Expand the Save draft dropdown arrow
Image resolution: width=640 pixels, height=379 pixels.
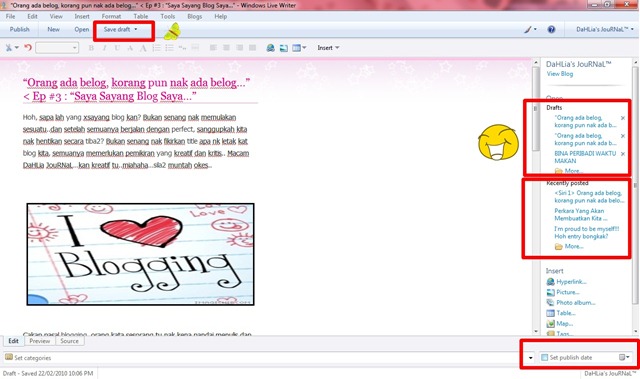(136, 29)
